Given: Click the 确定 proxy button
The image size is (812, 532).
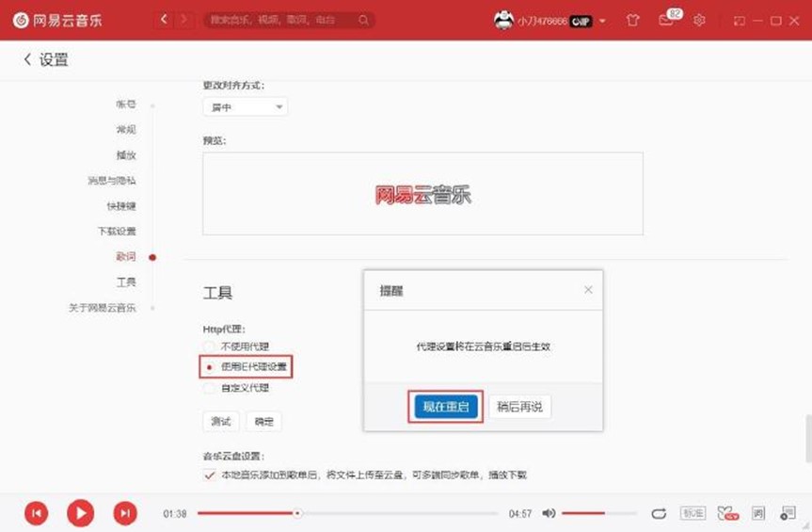Looking at the screenshot, I should (x=264, y=421).
